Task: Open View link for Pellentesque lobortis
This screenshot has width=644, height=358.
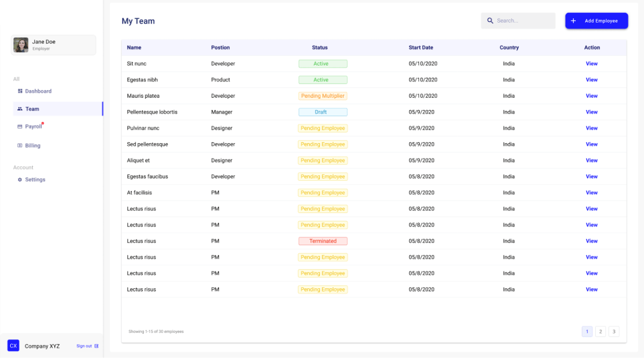Action: (x=591, y=112)
